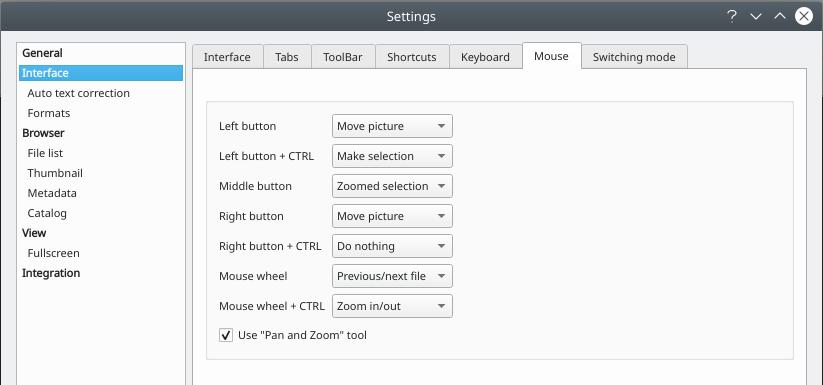Select General in the settings sidebar

click(x=101, y=53)
